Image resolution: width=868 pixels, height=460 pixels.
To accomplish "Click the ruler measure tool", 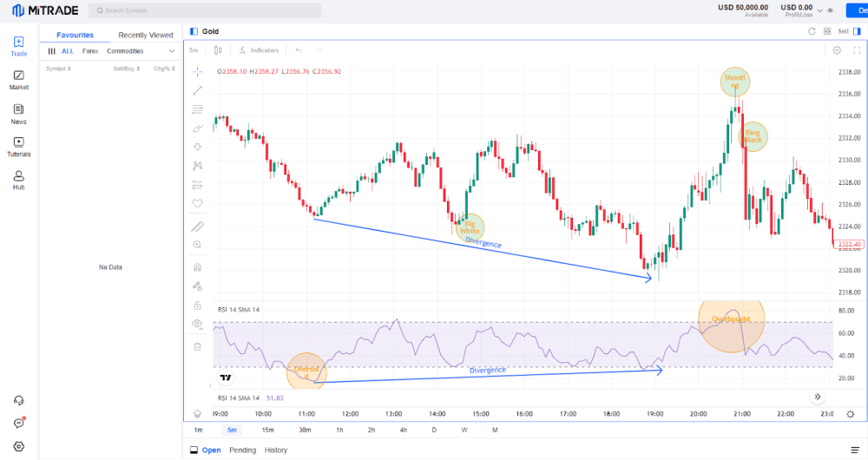I will coord(197,227).
